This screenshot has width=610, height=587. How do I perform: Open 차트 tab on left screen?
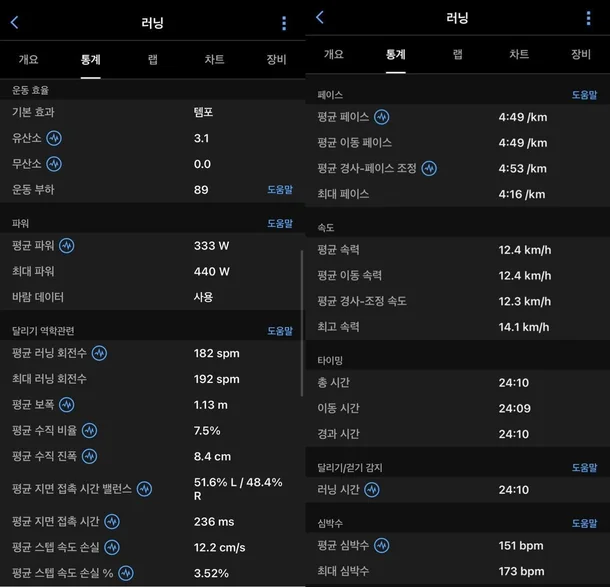[x=214, y=60]
